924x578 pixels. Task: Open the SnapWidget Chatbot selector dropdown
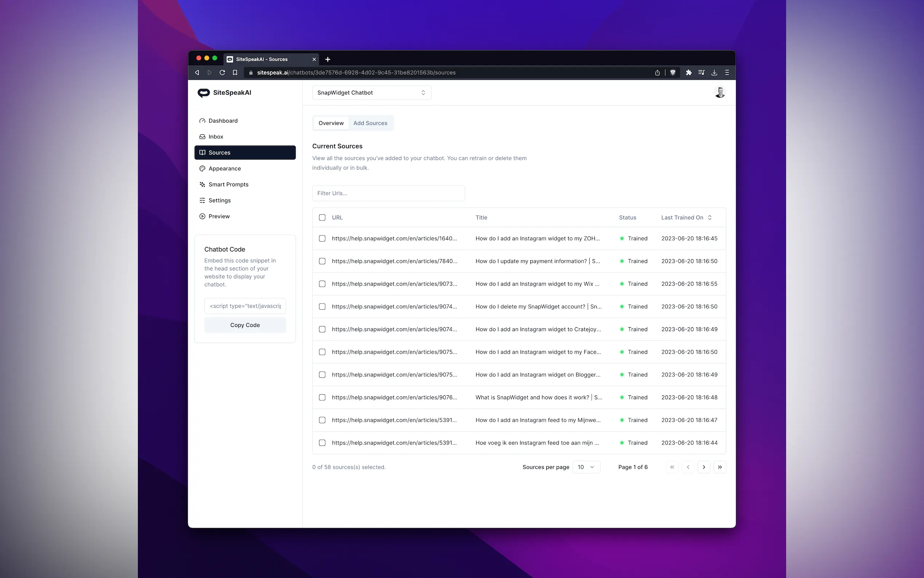[371, 92]
